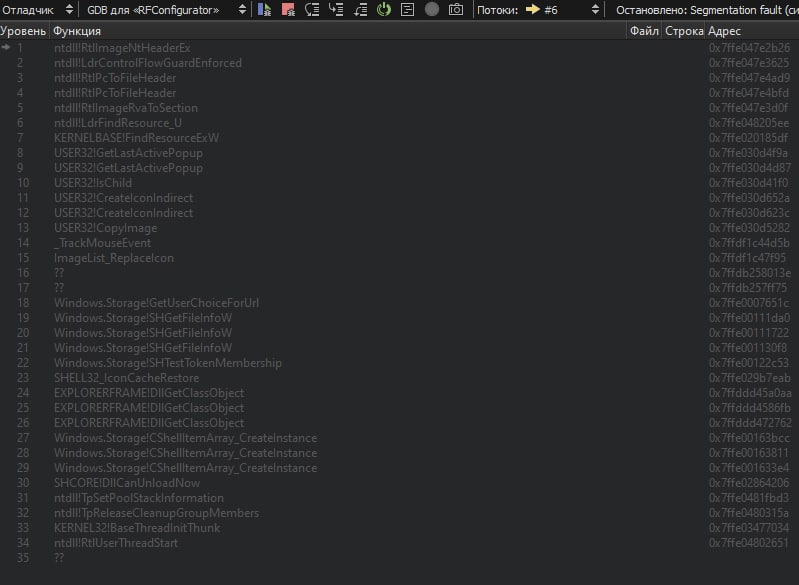Select frame 13 USER32!CopyImage
799x585 pixels.
(400, 228)
